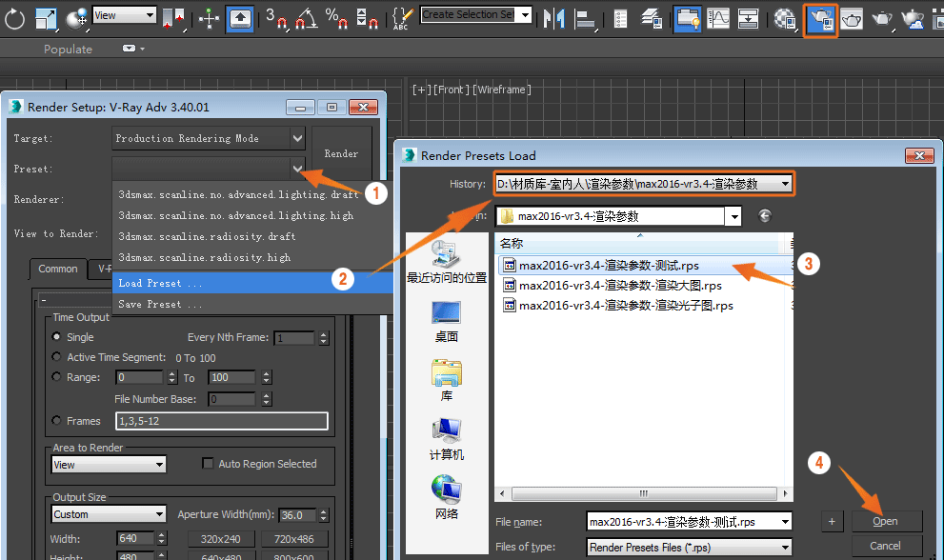Click the Select and Scale tool

(x=46, y=19)
